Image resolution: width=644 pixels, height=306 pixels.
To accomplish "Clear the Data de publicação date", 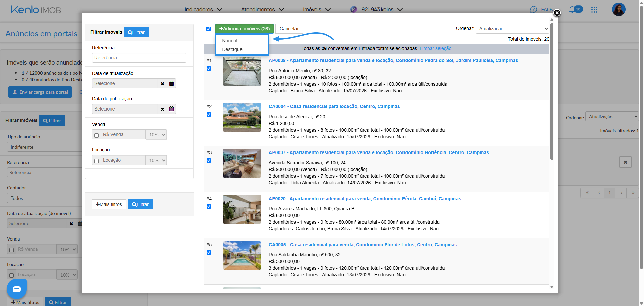I will coord(162,109).
